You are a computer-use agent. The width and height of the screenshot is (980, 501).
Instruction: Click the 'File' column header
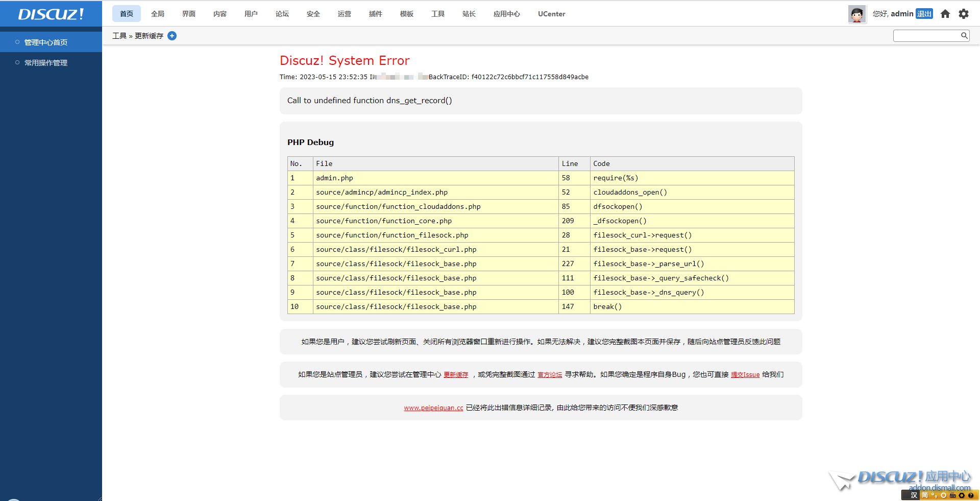(x=435, y=163)
